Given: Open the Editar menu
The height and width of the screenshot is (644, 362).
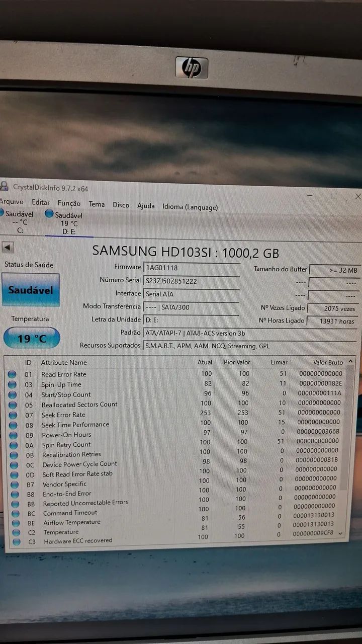Looking at the screenshot, I should (41, 202).
